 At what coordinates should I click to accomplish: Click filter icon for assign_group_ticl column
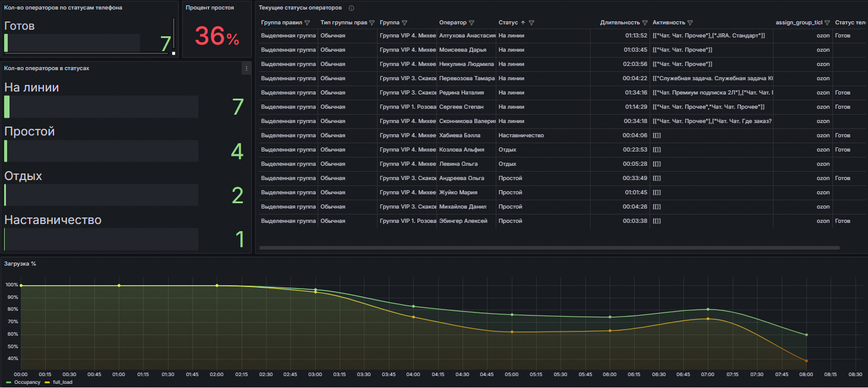[x=827, y=23]
